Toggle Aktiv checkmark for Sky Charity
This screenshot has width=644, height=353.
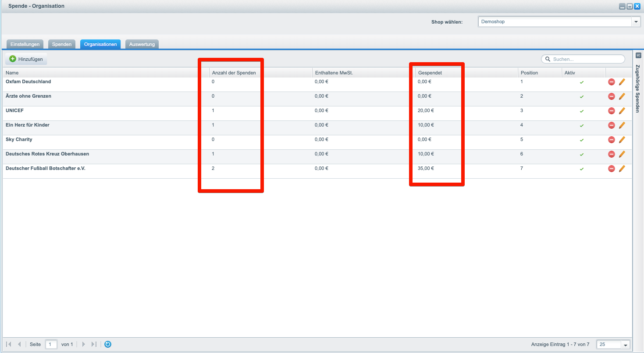coord(582,140)
